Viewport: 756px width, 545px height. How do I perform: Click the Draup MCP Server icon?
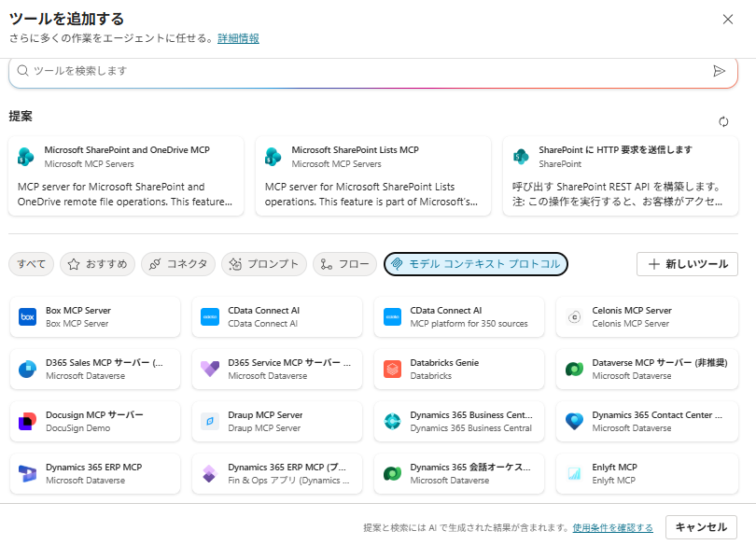coord(210,422)
